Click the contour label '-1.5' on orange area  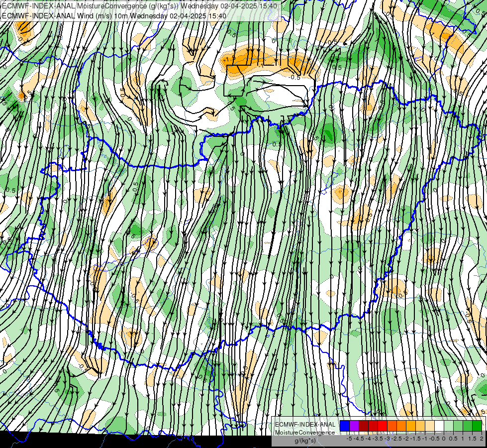pyautogui.click(x=230, y=59)
